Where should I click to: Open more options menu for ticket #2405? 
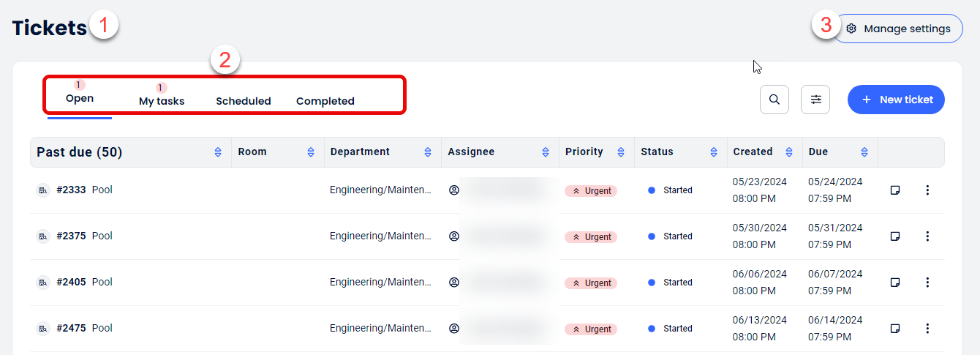coord(927,283)
